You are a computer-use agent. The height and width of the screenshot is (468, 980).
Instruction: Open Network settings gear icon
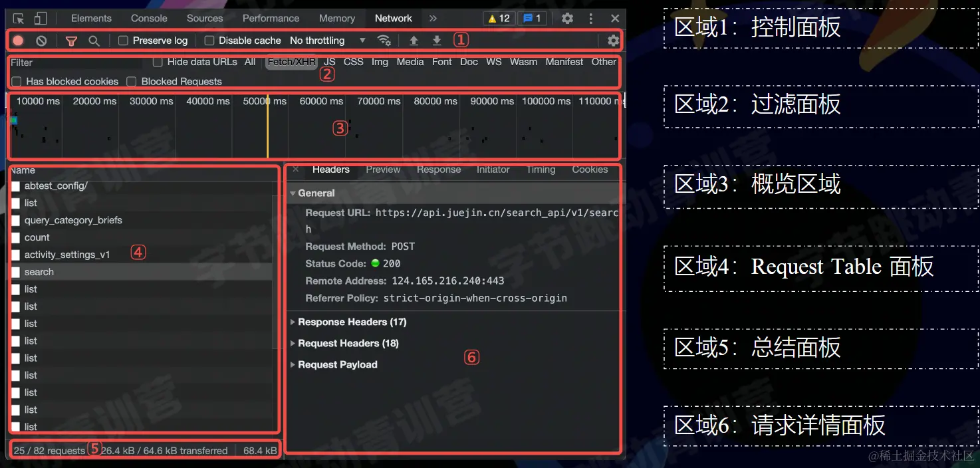613,41
